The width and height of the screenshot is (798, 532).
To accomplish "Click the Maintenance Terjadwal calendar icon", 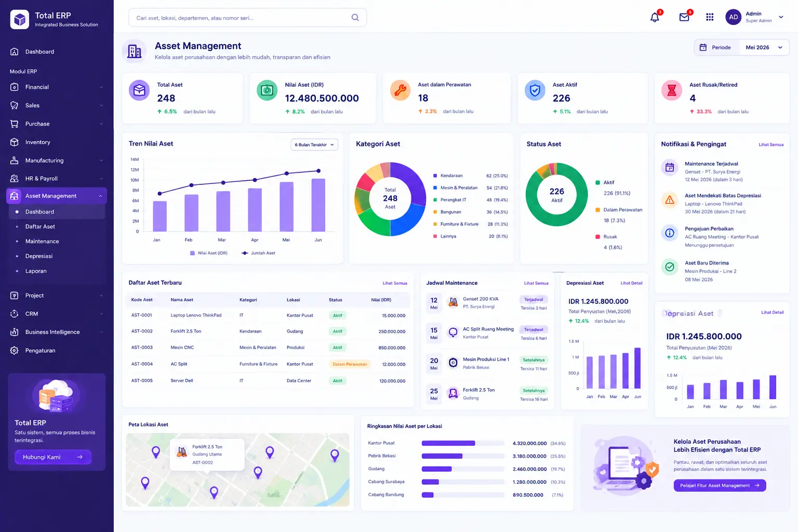I will point(670,167).
